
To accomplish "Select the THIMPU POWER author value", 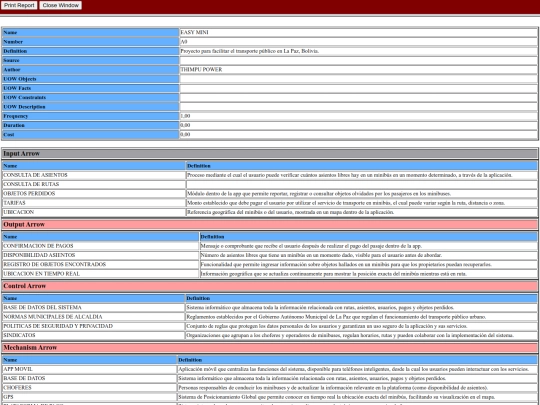I will (x=201, y=70).
